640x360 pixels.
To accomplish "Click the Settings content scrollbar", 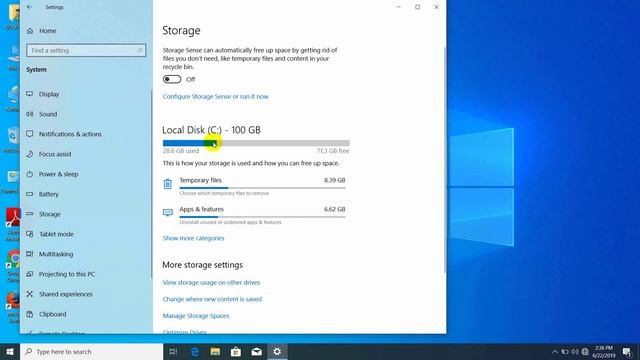I will (x=444, y=159).
